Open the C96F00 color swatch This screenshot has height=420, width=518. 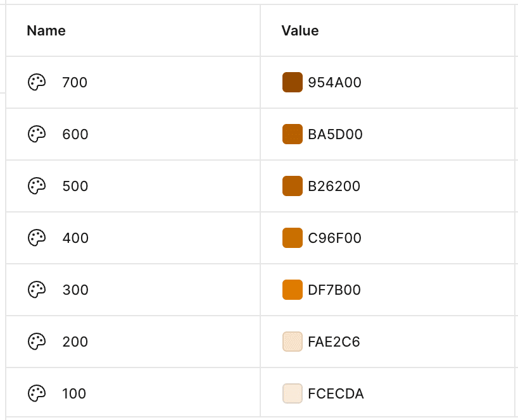click(292, 238)
